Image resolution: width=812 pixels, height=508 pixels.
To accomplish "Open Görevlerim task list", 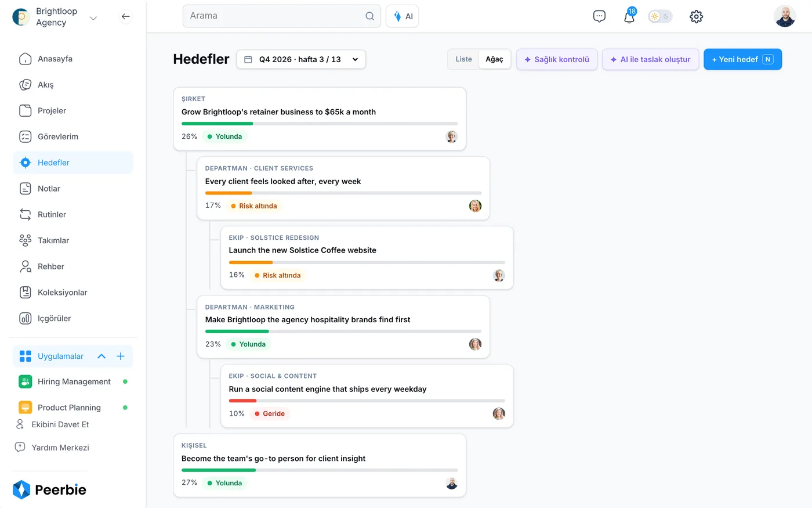I will [x=73, y=136].
